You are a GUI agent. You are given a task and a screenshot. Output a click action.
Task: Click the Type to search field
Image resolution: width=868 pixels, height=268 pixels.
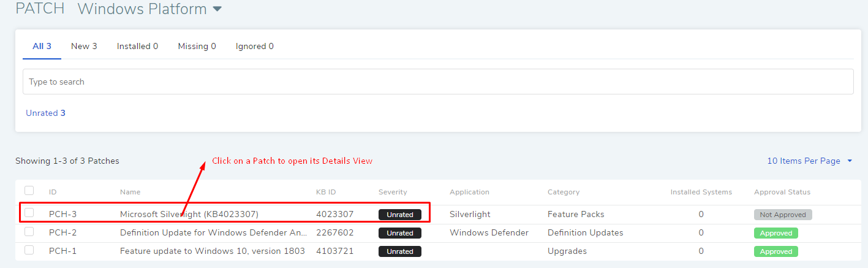[x=438, y=82]
